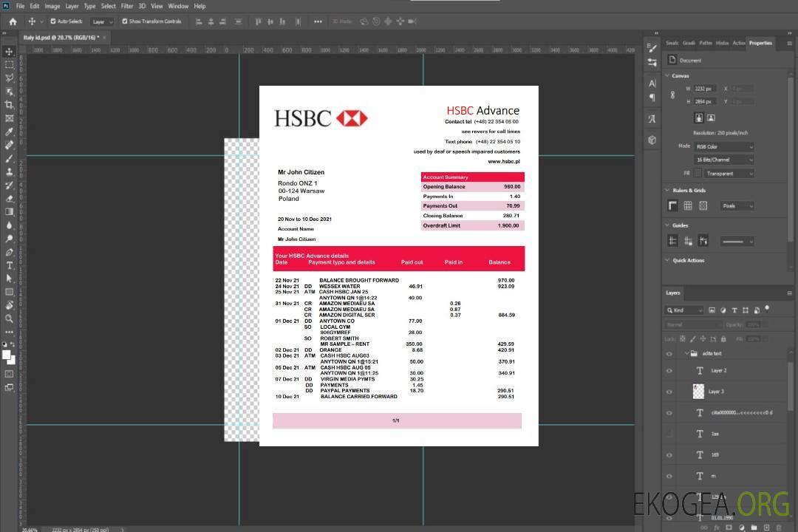Image resolution: width=798 pixels, height=532 pixels.
Task: Hide the 'edite text' group
Action: click(669, 354)
